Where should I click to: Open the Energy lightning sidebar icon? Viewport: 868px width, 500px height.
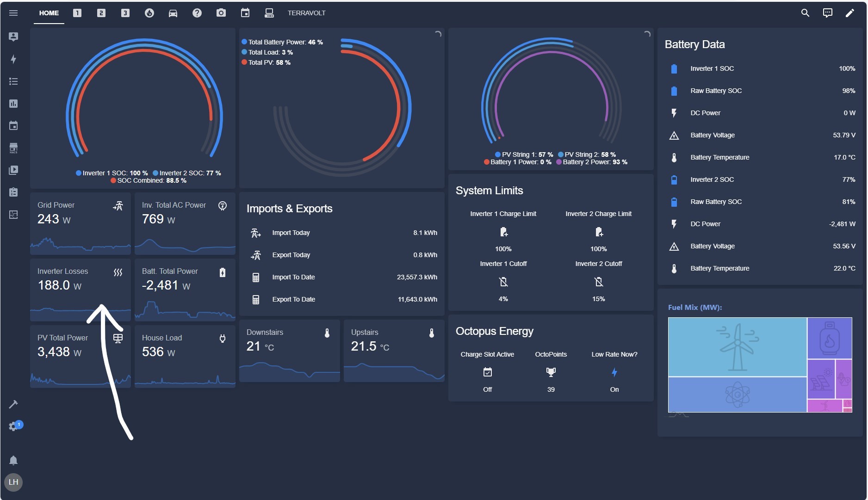(13, 59)
